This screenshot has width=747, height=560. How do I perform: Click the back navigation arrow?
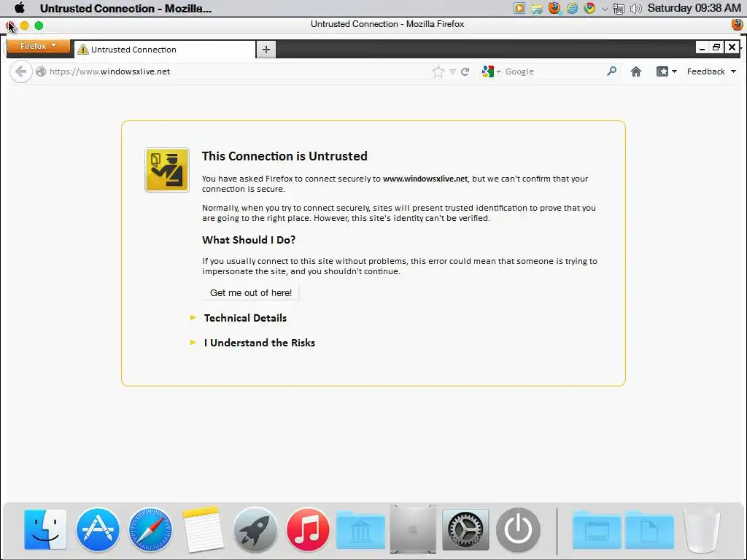point(20,72)
